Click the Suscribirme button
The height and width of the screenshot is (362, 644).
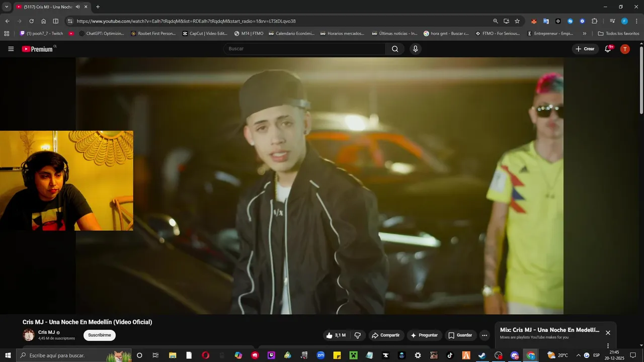(100, 335)
